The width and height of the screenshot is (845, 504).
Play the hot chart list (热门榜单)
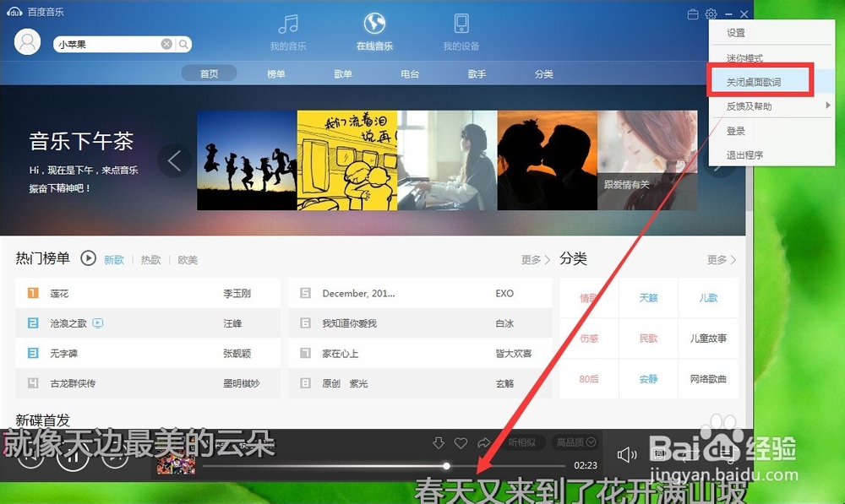point(89,258)
